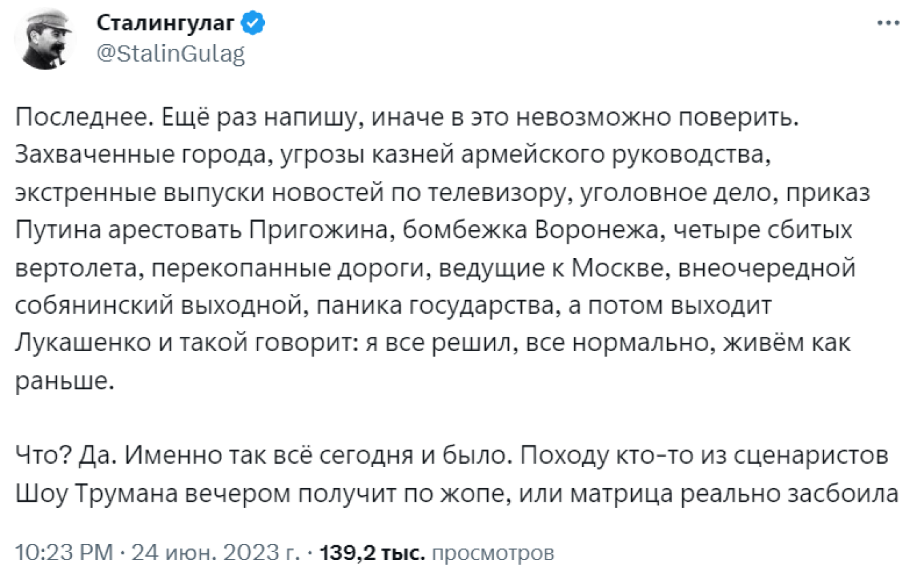Viewport: 924px width, 588px height.
Task: Open the @StalinGulag handle link
Action: click(171, 54)
